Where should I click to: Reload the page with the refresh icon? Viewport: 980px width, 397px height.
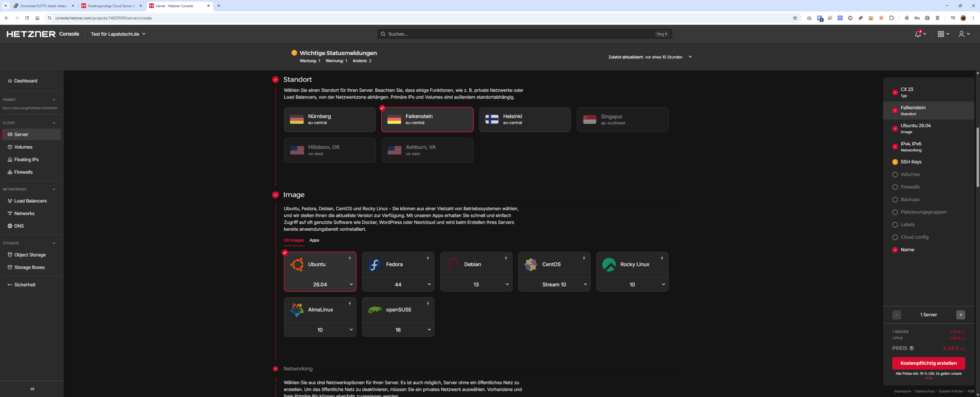[27, 18]
